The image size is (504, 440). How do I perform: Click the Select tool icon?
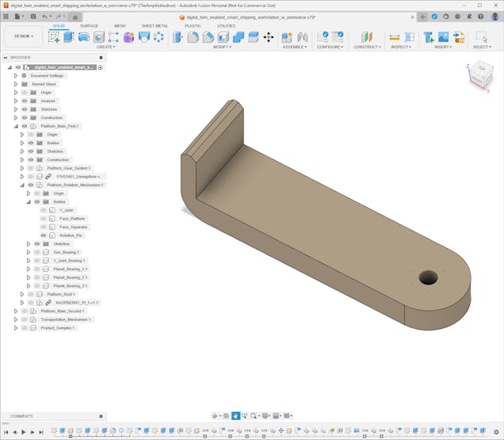tap(481, 37)
